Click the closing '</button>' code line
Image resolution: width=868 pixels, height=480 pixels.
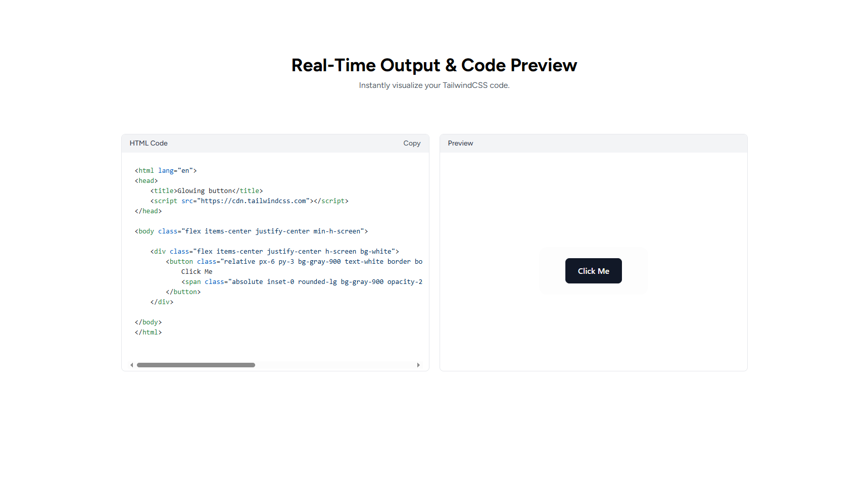point(183,292)
